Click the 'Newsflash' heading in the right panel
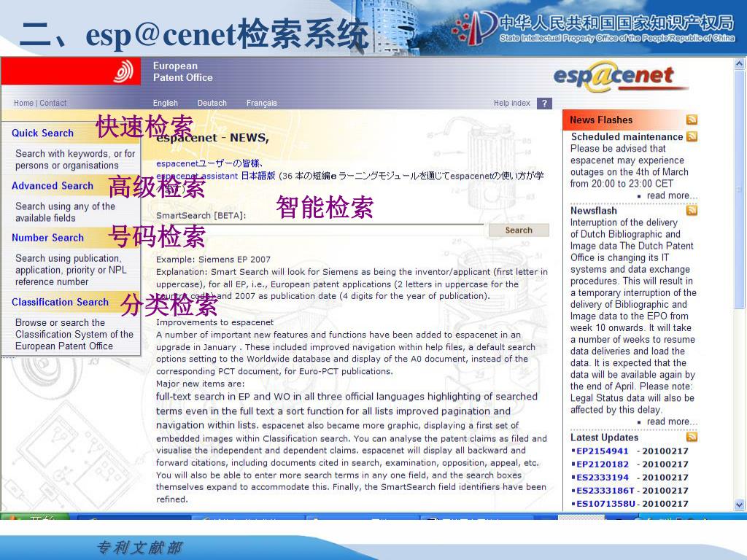747x560 pixels. click(594, 211)
